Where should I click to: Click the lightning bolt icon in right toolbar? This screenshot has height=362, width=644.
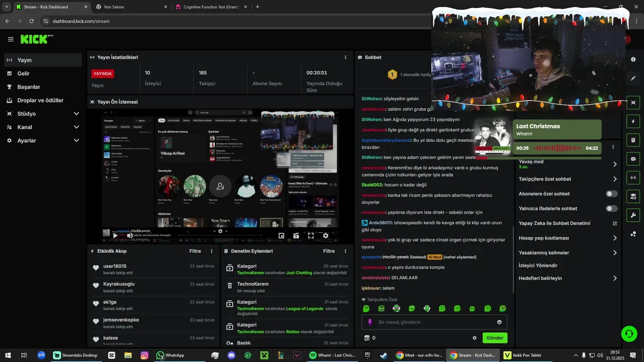[x=633, y=122]
